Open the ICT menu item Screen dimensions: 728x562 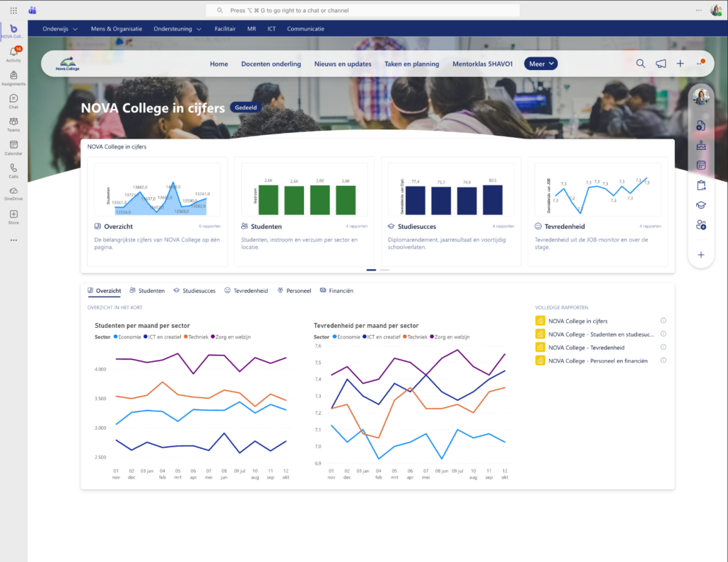pos(271,29)
